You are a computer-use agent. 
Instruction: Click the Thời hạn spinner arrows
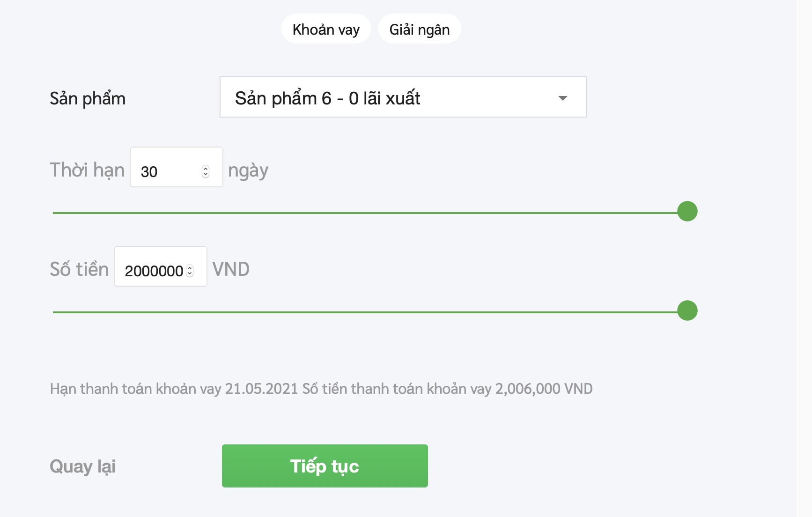click(206, 172)
